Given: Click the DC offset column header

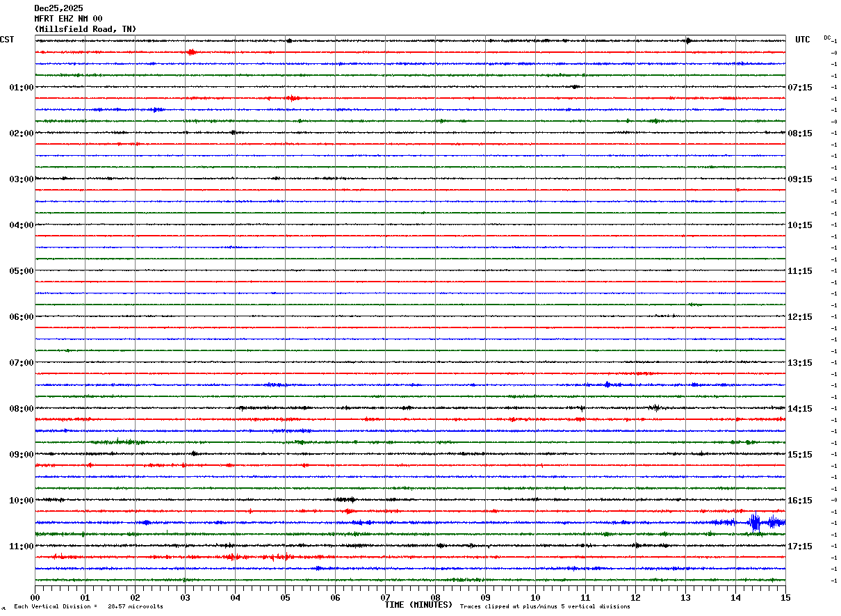Looking at the screenshot, I should [827, 38].
